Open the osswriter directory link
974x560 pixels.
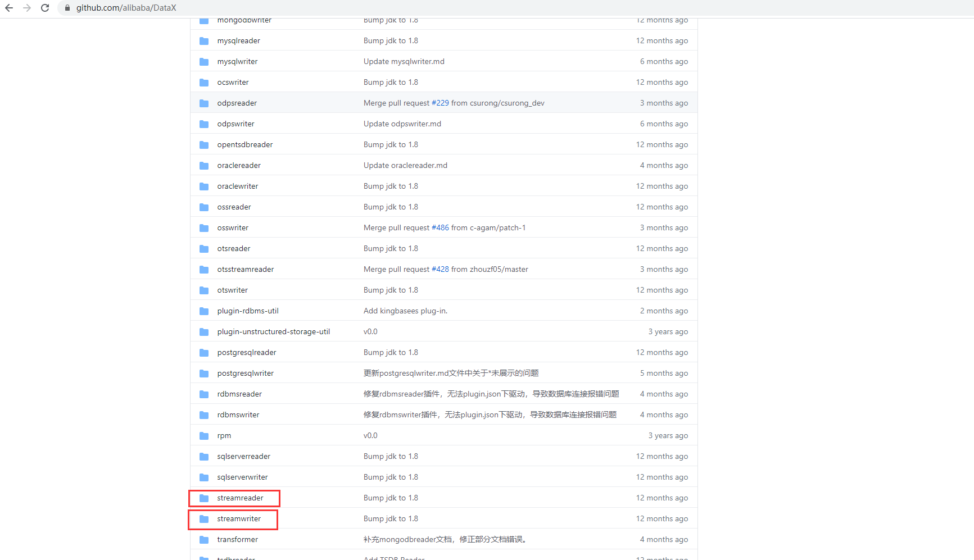pyautogui.click(x=233, y=228)
